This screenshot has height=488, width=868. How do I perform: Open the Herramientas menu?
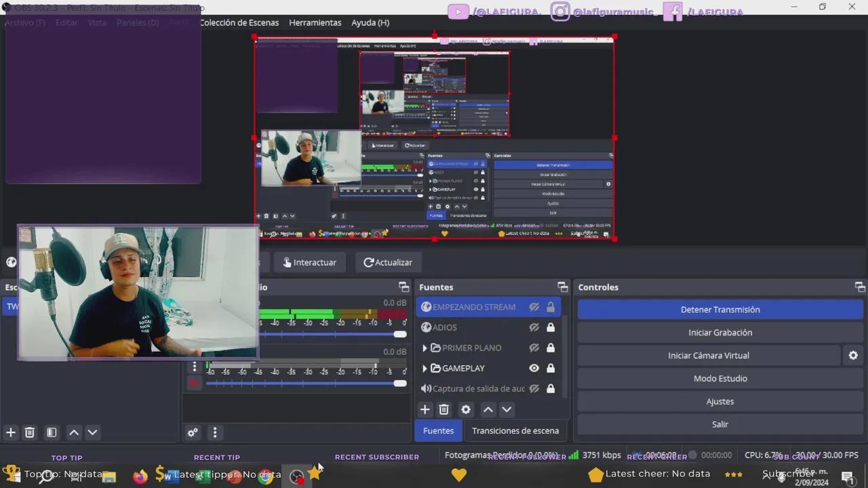point(315,22)
